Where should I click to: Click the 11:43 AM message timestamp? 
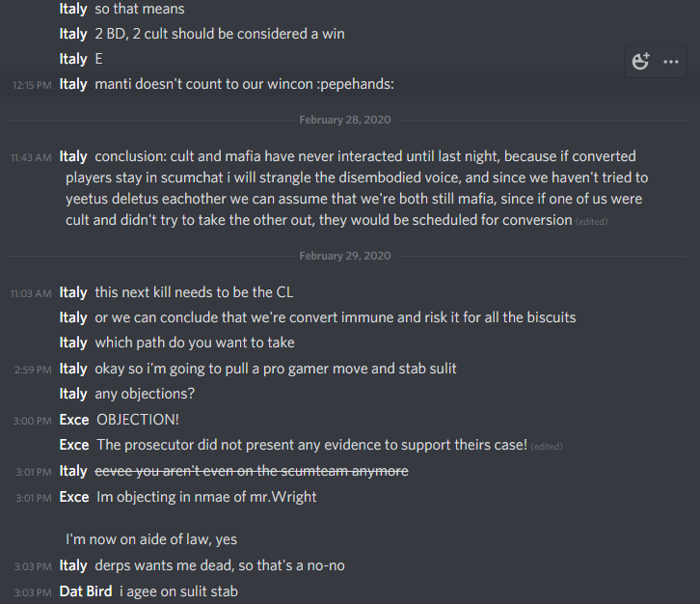(x=31, y=156)
